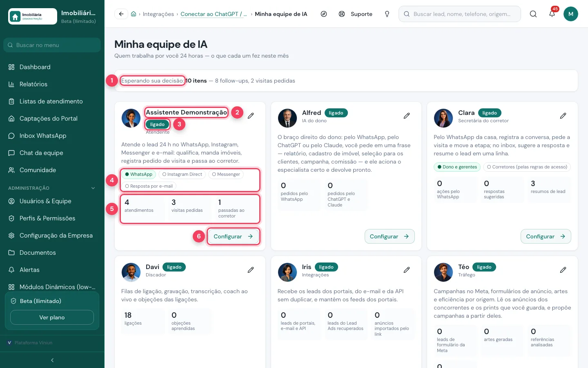The width and height of the screenshot is (588, 368).
Task: Click Configurar button on Alfred card
Action: (x=390, y=236)
